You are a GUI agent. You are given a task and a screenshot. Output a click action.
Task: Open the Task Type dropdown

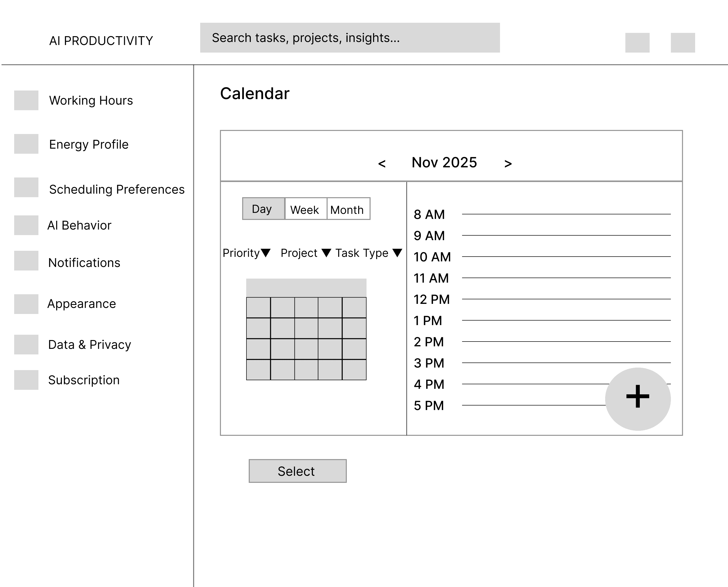point(369,253)
